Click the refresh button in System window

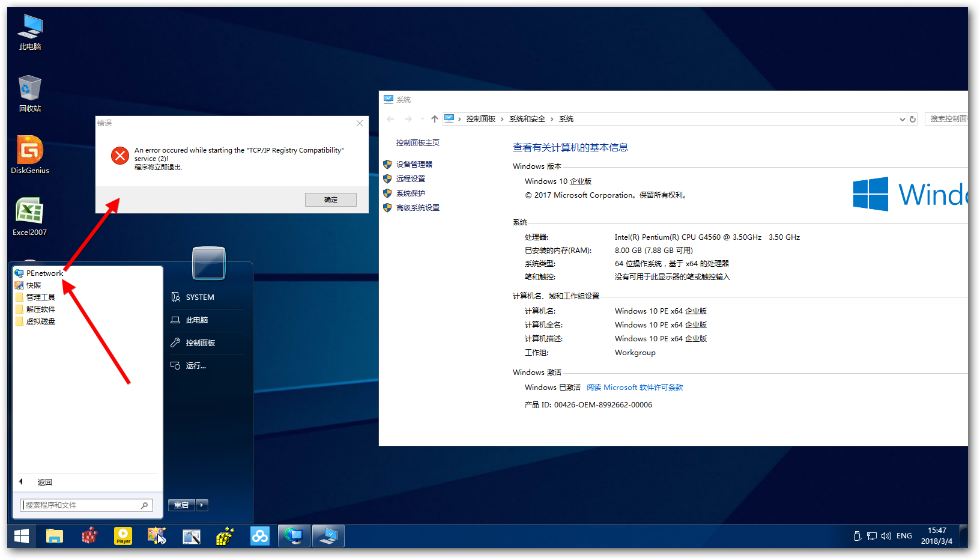point(913,119)
